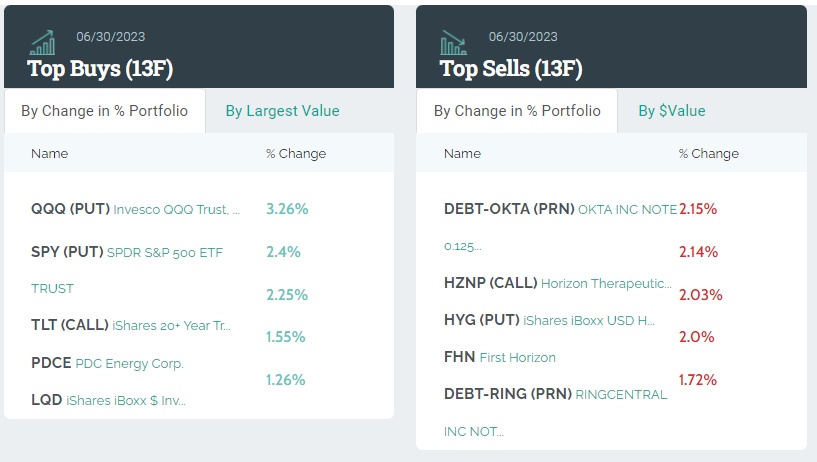Open the HZNP (CALL) Horizon Therapeutics link

coord(557,283)
